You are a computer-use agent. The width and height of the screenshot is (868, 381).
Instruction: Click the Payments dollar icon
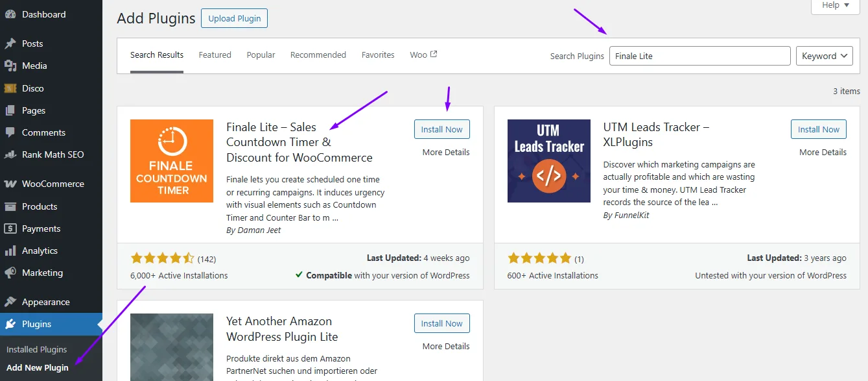pyautogui.click(x=10, y=228)
